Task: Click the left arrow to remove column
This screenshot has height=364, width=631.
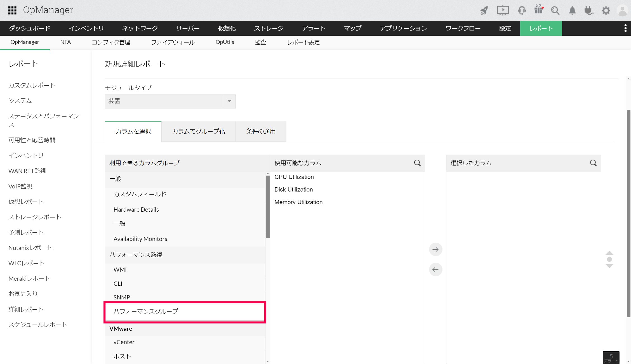Action: click(435, 270)
